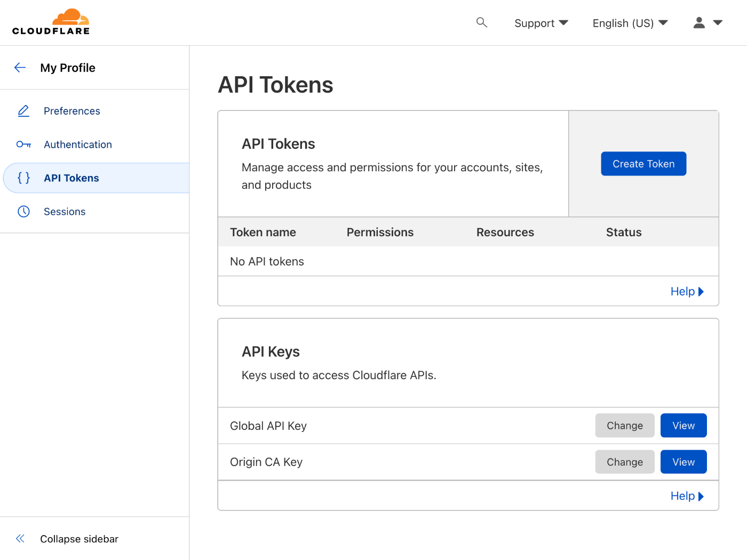Expand the account dropdown arrow

718,22
